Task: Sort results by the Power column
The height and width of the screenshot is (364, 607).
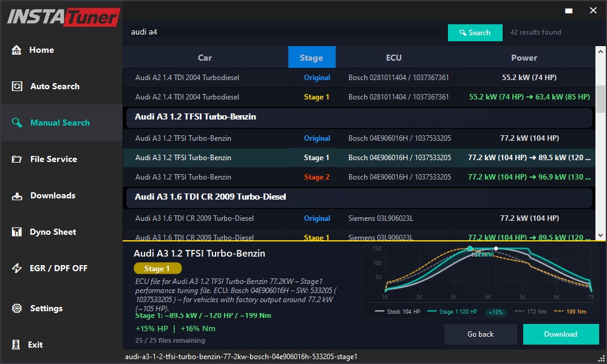Action: pyautogui.click(x=524, y=57)
